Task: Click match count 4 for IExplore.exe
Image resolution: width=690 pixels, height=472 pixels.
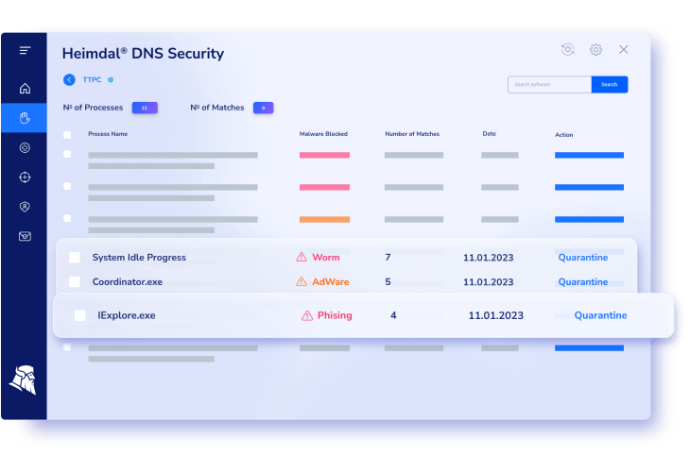Action: pyautogui.click(x=393, y=315)
